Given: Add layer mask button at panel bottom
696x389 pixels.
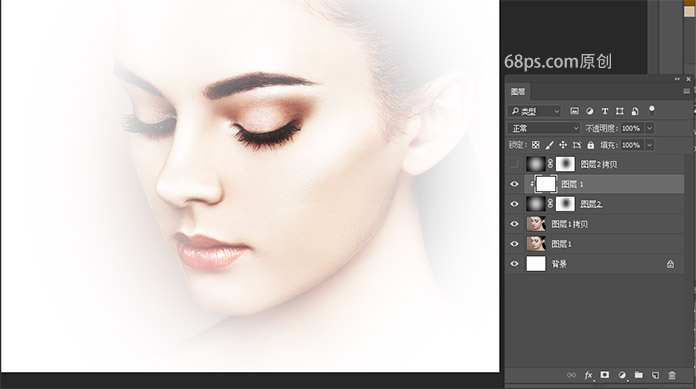Looking at the screenshot, I should 605,375.
